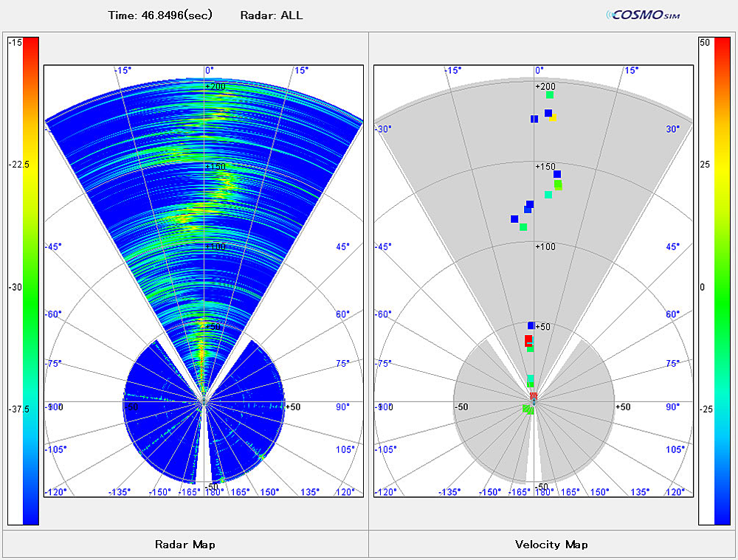Select -15 on the radar intensity scale
This screenshot has height=560, width=738.
(x=15, y=42)
